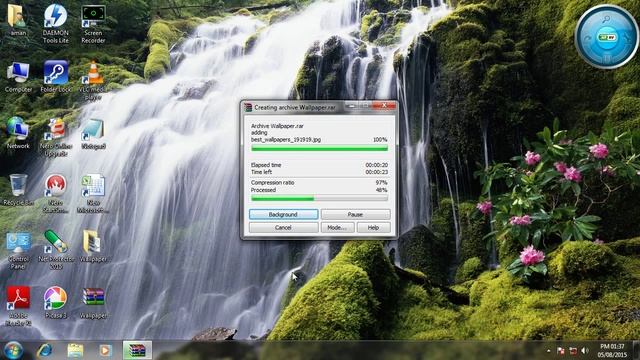This screenshot has height=360, width=640.
Task: Select the Wallpaper folder icon on desktop
Action: tap(93, 246)
